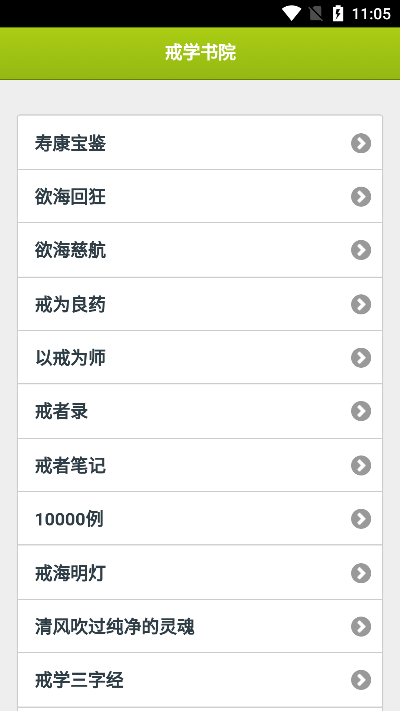Choose the 以戒为师 entry text
Image resolution: width=400 pixels, height=711 pixels.
(70, 358)
